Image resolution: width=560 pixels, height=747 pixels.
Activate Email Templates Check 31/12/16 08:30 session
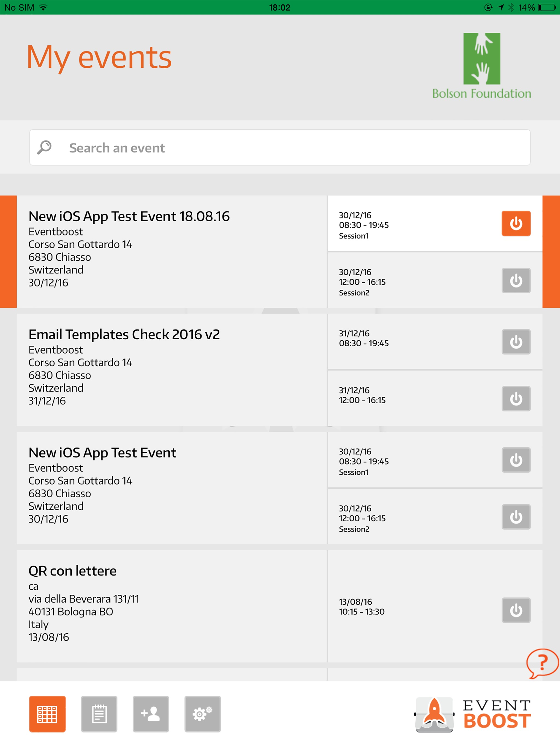click(x=516, y=342)
